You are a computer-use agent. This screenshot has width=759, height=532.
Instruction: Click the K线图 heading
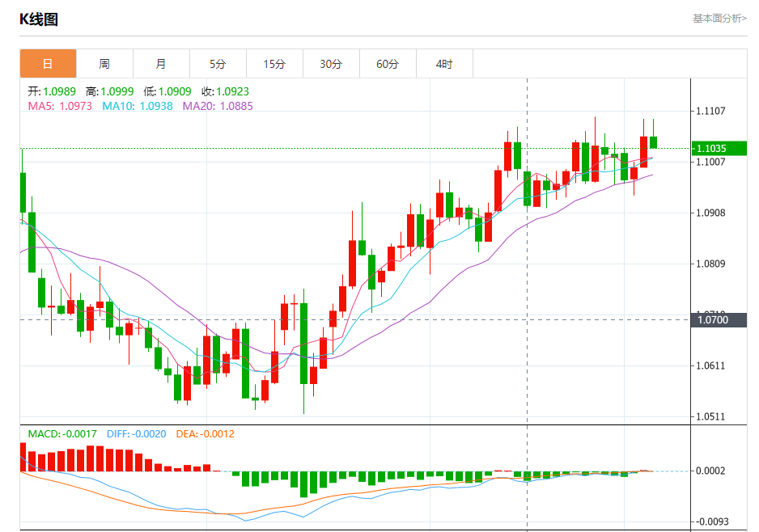pyautogui.click(x=39, y=19)
